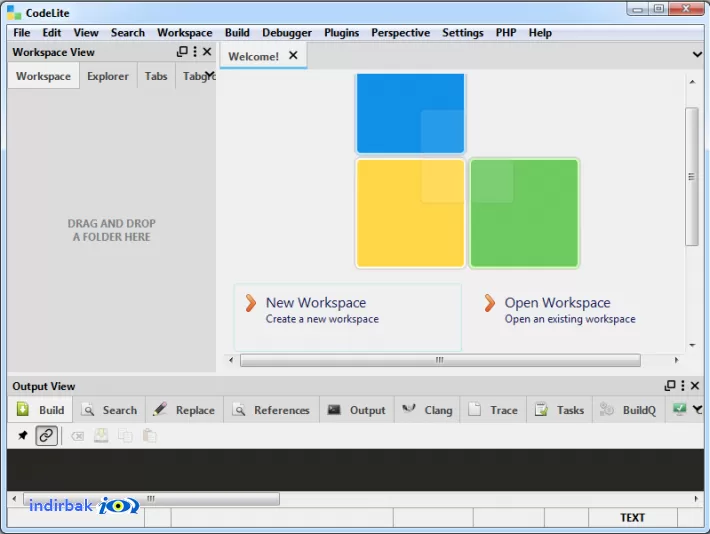Expand hidden Output View tabs list
Image resolution: width=710 pixels, height=534 pixels.
point(698,409)
